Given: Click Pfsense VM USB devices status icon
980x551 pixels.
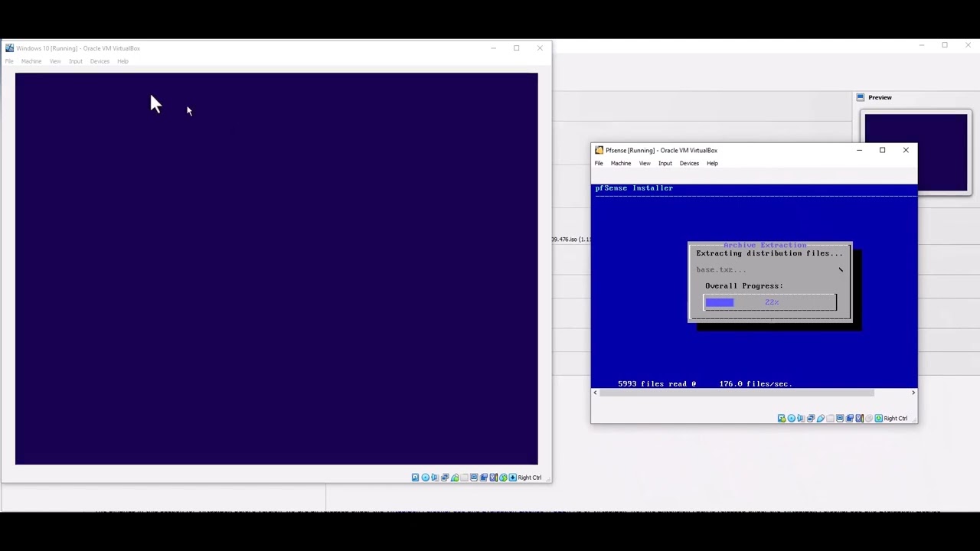Looking at the screenshot, I should point(821,418).
